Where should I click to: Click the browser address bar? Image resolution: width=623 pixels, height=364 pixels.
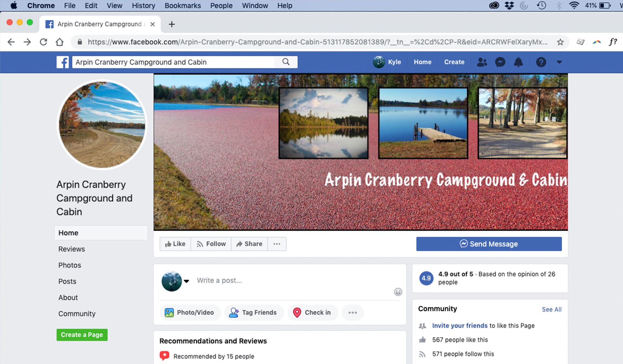coord(317,42)
